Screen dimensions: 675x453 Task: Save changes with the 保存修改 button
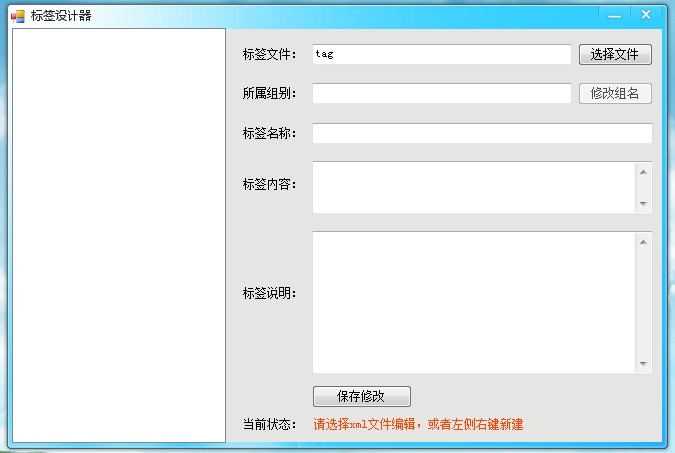[x=361, y=396]
